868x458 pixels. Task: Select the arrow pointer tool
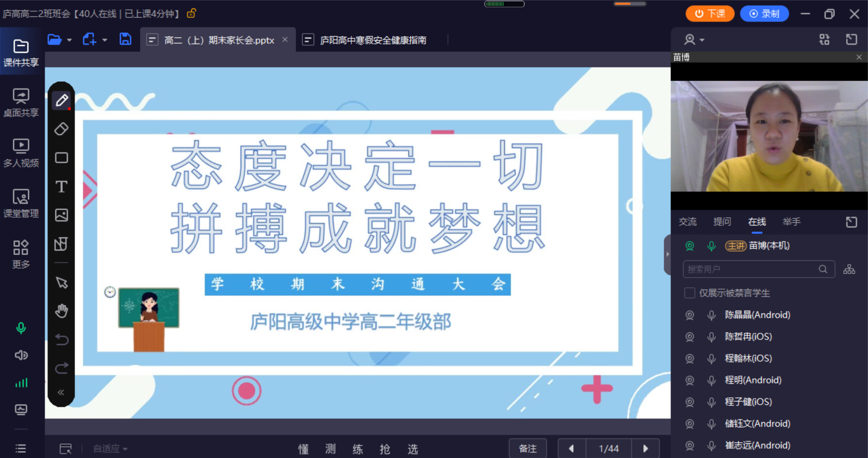coord(62,283)
